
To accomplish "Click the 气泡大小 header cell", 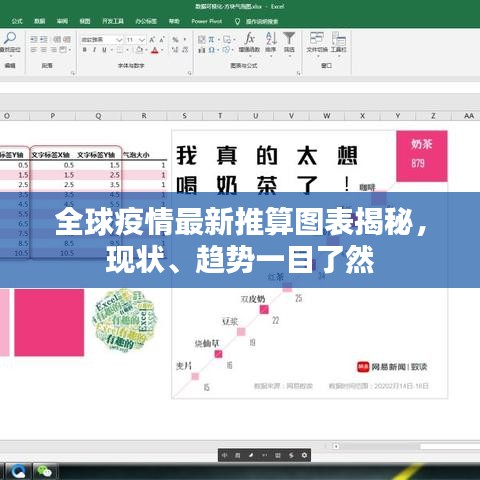I will (136, 155).
